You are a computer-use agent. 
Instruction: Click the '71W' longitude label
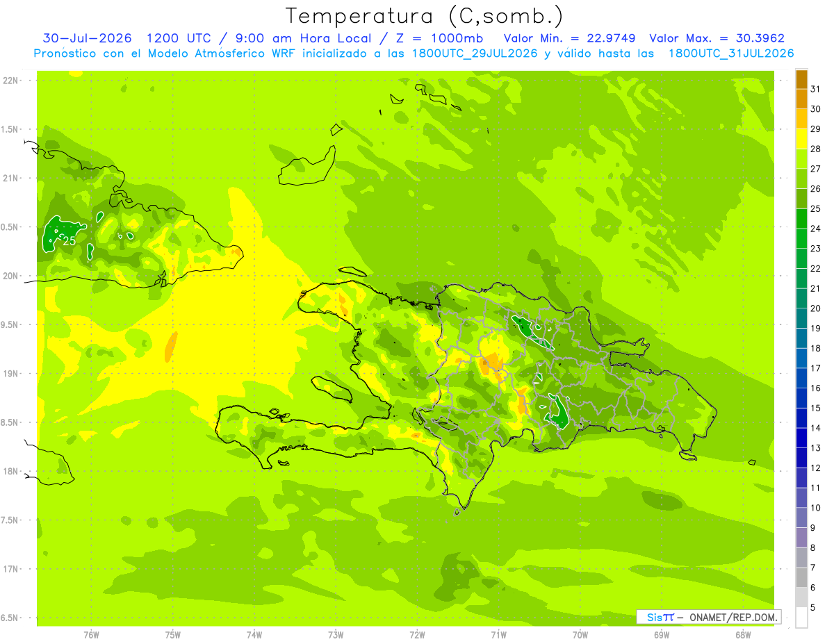tap(498, 634)
